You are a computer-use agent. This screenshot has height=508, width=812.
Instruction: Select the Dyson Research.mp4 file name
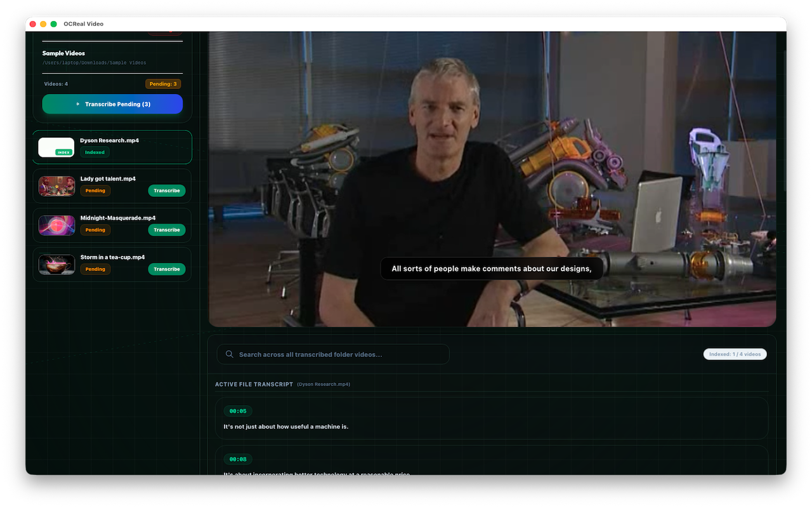(x=109, y=140)
